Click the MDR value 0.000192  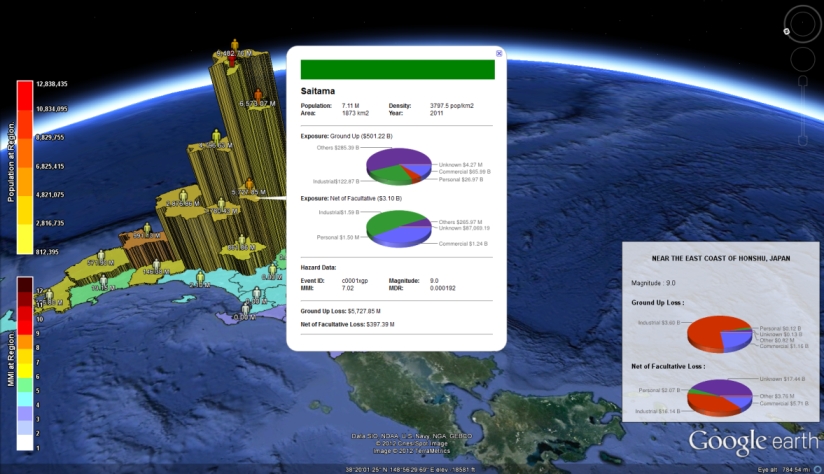442,288
